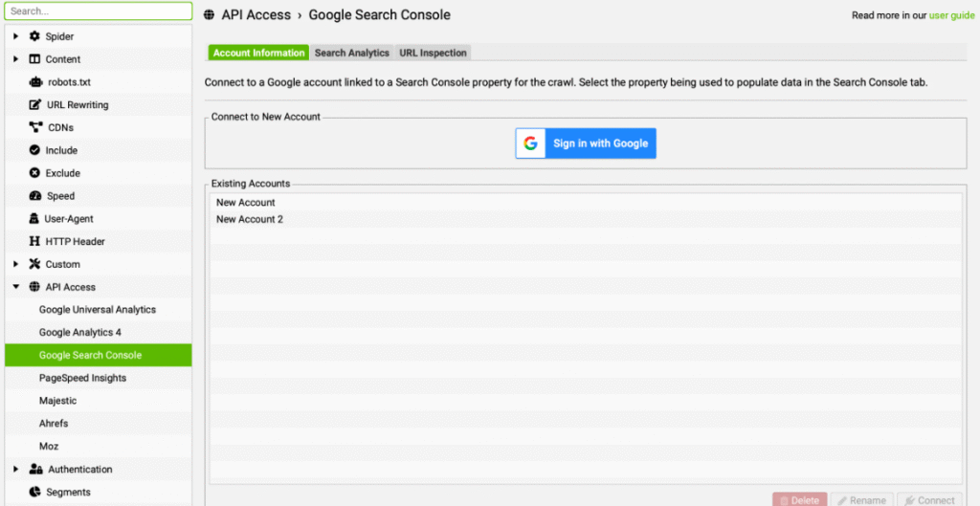
Task: Open the Segments settings item
Action: click(99, 492)
